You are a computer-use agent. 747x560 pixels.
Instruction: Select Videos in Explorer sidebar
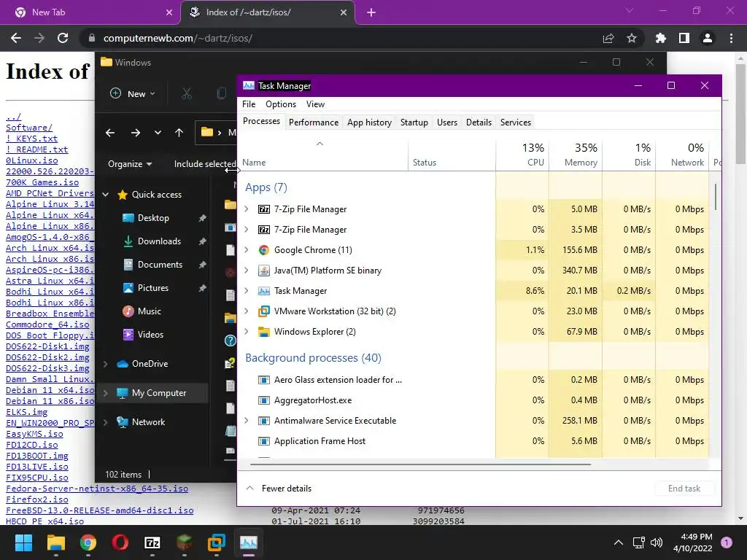(150, 335)
